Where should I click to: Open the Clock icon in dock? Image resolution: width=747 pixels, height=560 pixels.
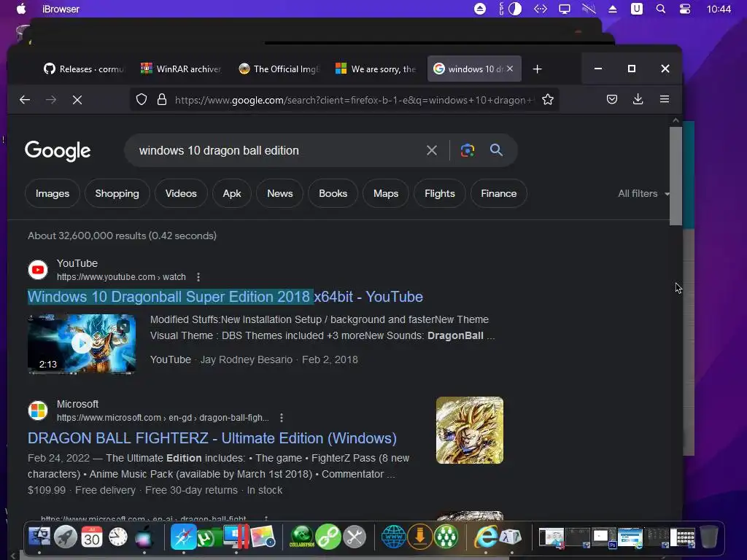(x=117, y=537)
